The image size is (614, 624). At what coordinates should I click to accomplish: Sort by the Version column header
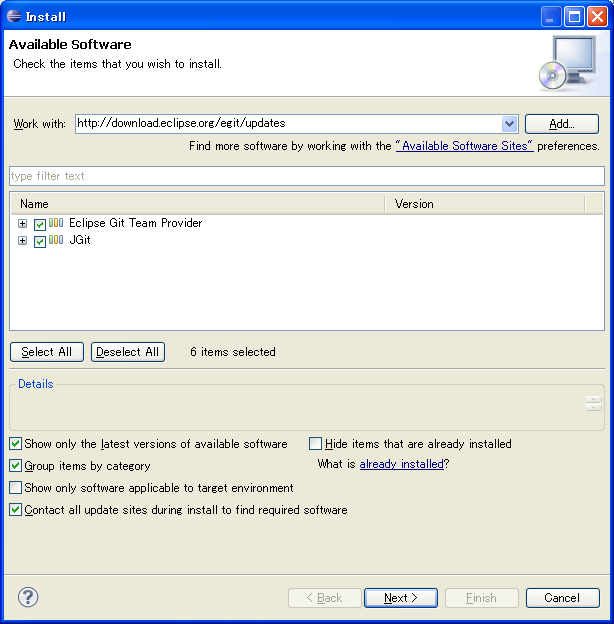485,204
